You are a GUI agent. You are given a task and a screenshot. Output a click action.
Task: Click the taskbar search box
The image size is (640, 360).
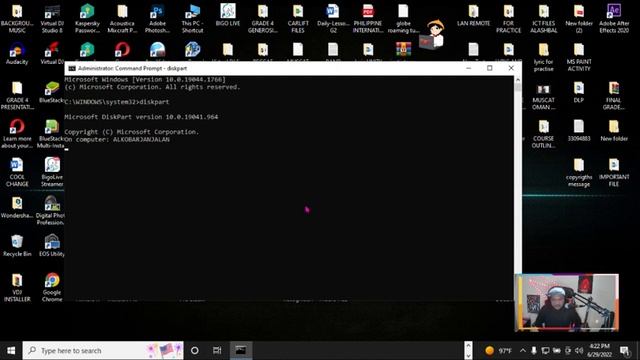click(x=103, y=351)
